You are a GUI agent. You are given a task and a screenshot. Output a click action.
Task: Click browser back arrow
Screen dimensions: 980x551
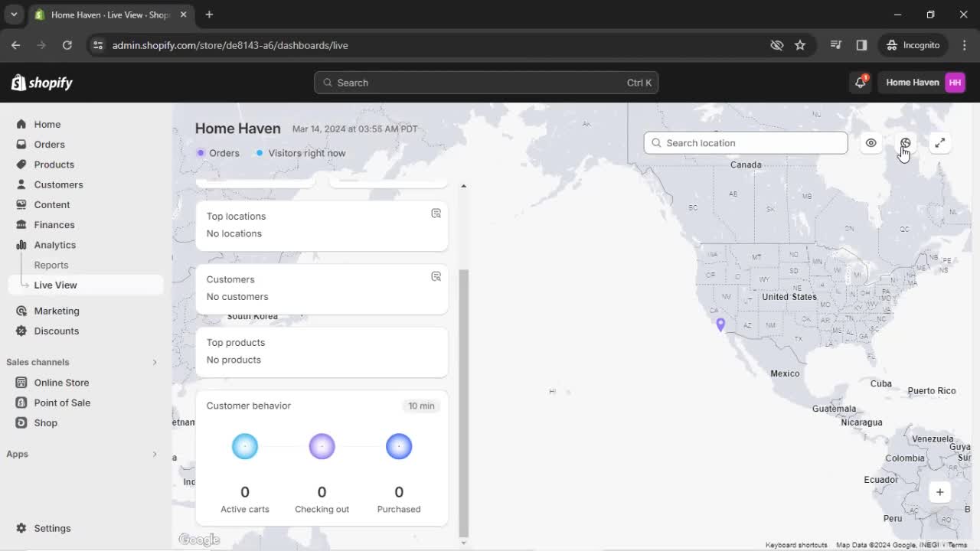coord(16,45)
